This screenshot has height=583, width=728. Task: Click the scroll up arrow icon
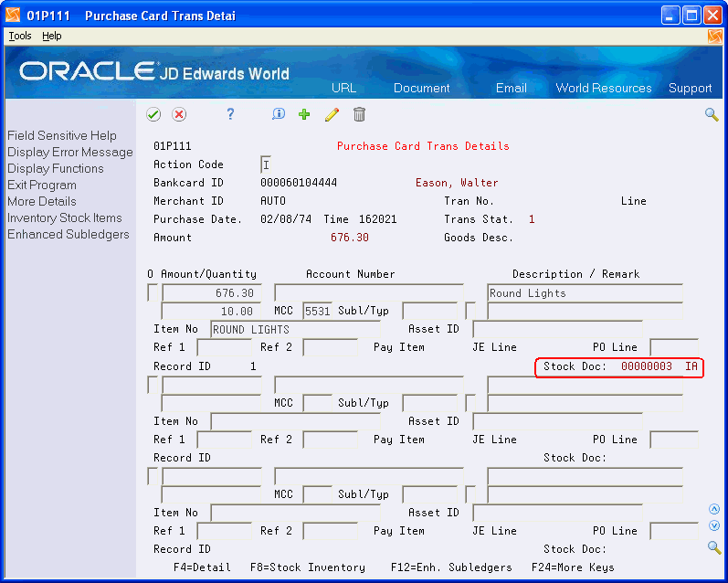point(714,510)
